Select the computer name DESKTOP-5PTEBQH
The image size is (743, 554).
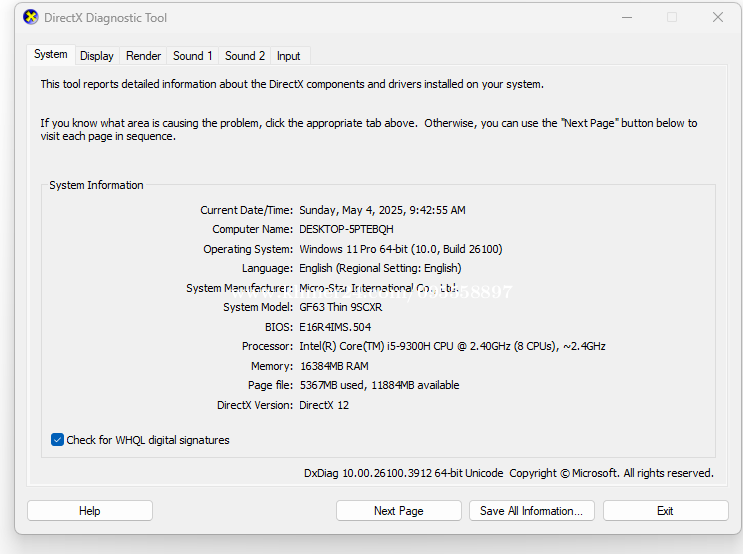[x=346, y=229]
